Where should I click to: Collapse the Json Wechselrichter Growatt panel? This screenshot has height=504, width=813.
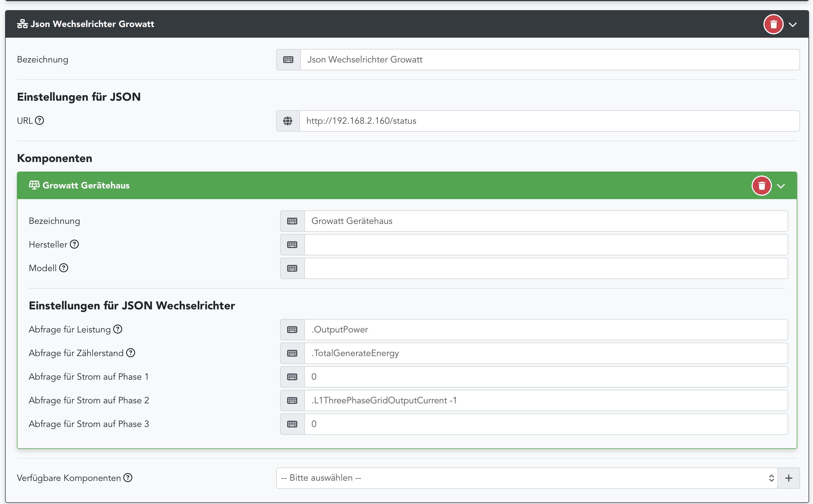click(x=793, y=24)
